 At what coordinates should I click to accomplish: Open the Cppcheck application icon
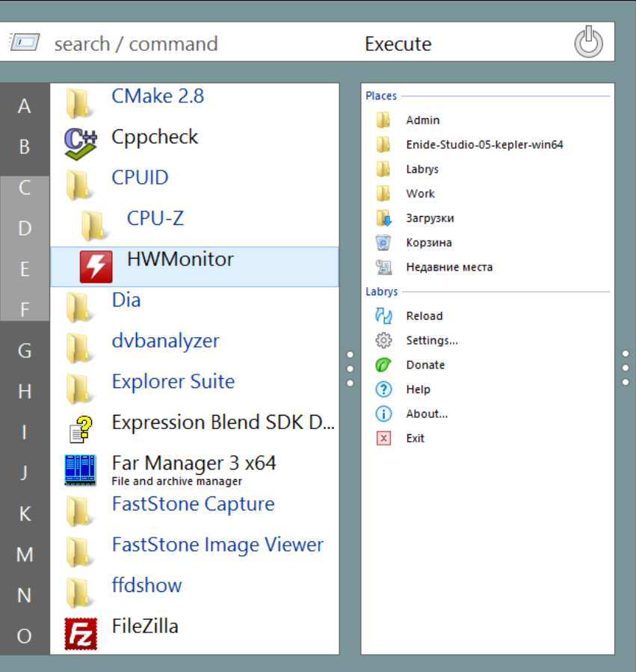80,144
